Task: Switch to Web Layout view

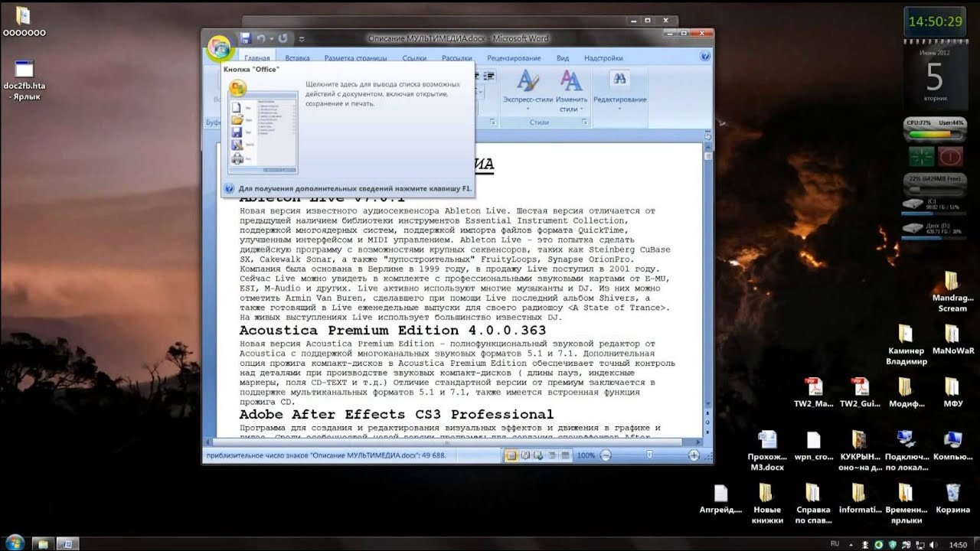Action: tap(538, 455)
